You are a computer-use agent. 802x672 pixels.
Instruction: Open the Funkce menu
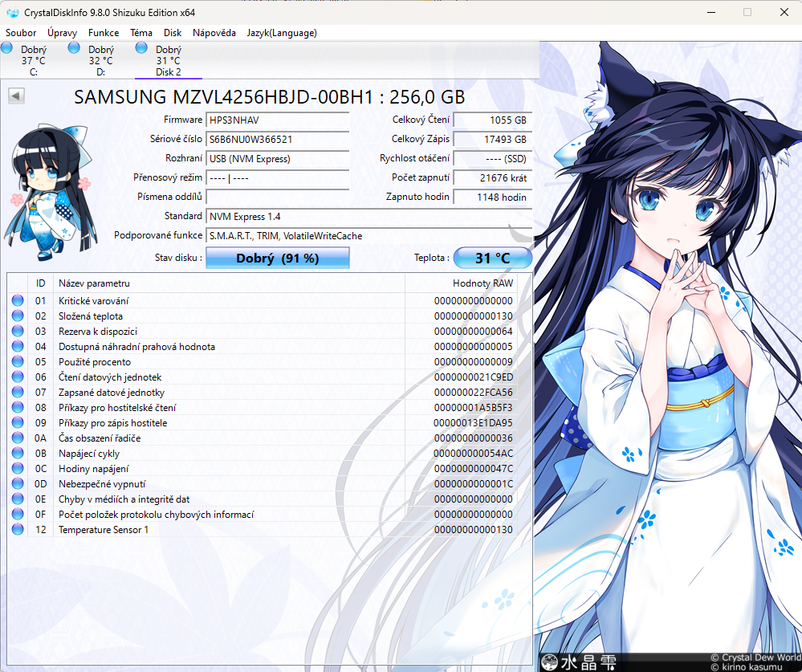tap(104, 33)
